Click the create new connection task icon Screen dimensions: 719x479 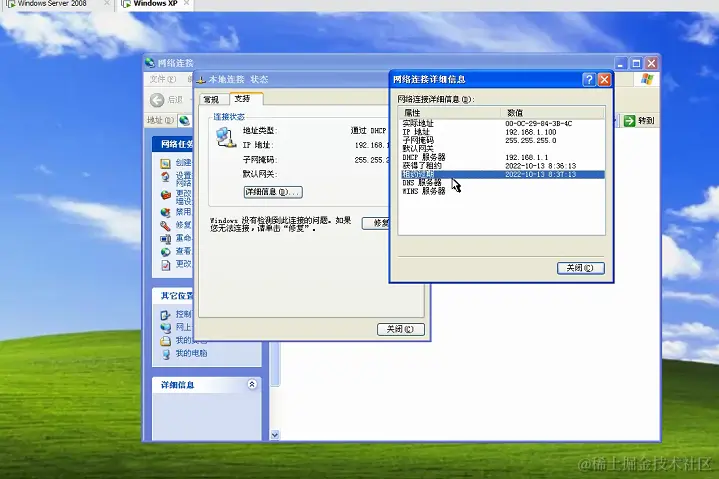coord(166,163)
